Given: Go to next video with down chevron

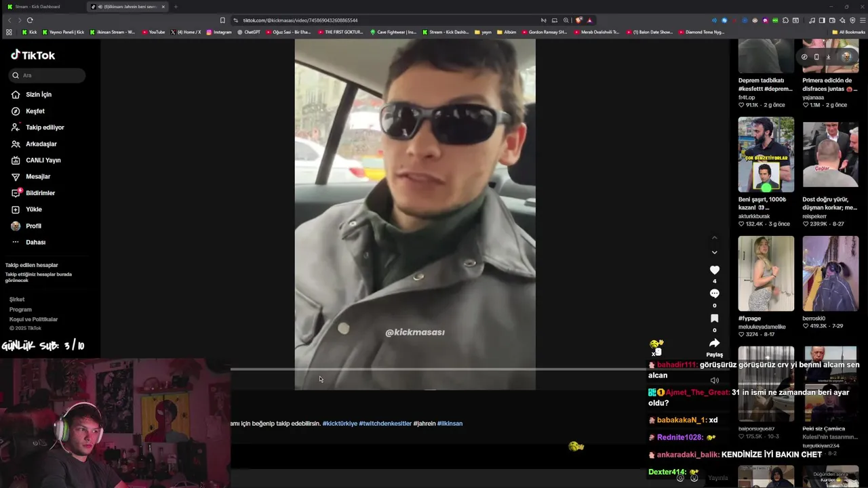Looking at the screenshot, I should click(714, 252).
